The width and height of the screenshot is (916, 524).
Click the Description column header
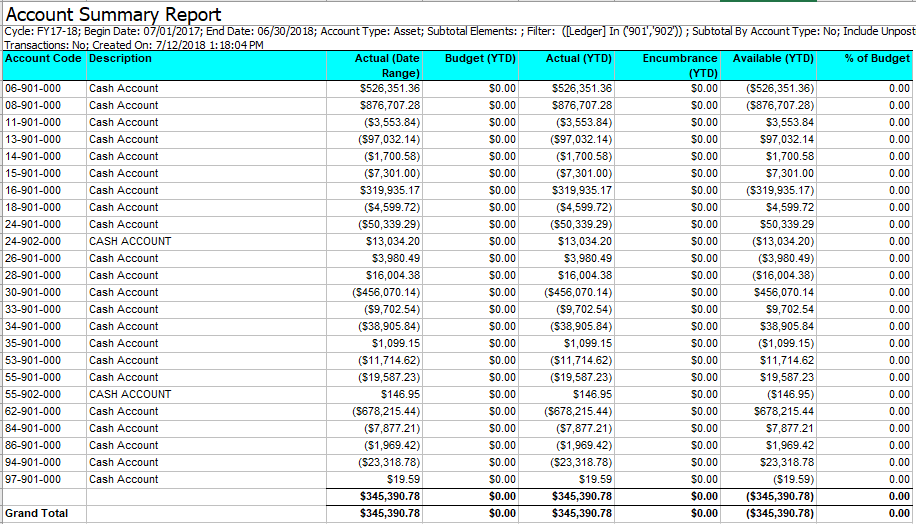pyautogui.click(x=120, y=58)
